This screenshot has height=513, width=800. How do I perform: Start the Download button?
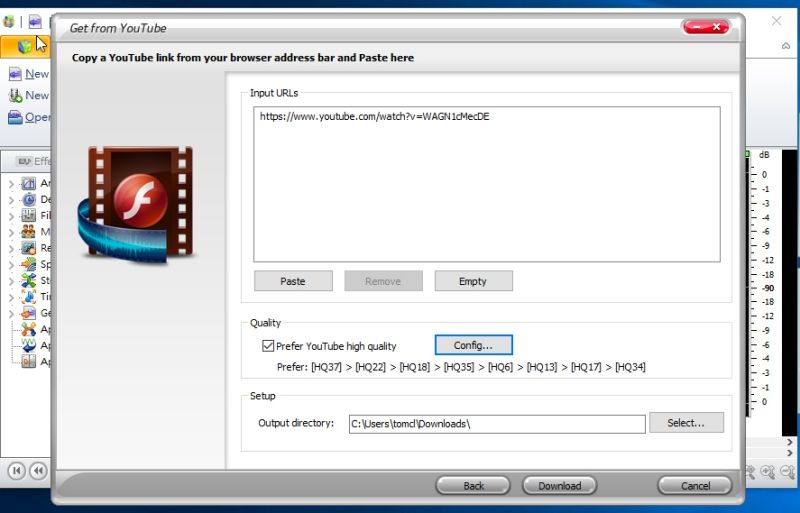coord(560,485)
